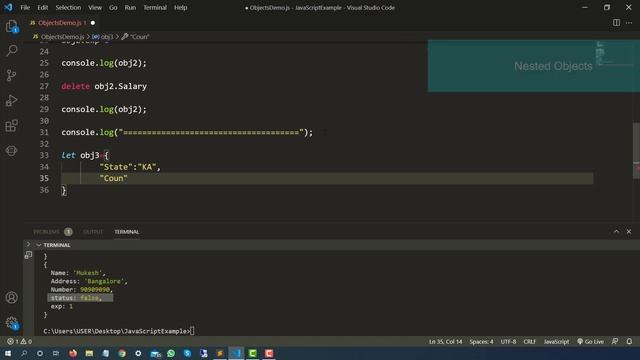This screenshot has width=640, height=360.
Task: Open Google Chrome from the taskbar
Action: pos(122,353)
